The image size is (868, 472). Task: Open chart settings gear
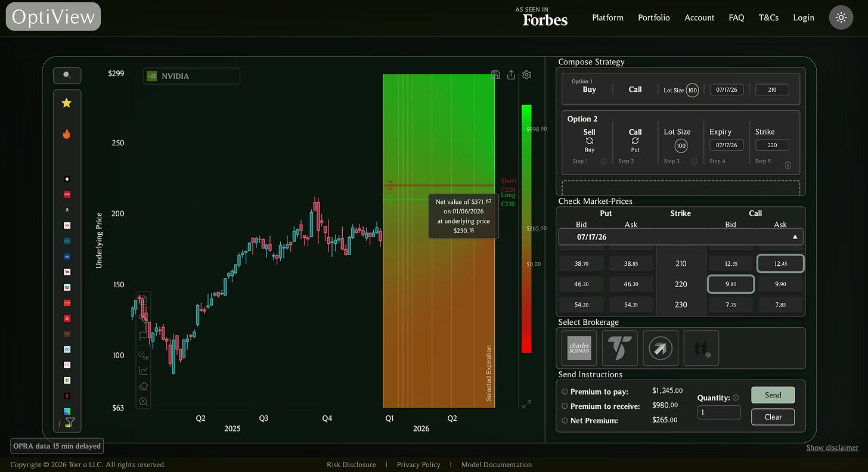point(526,75)
